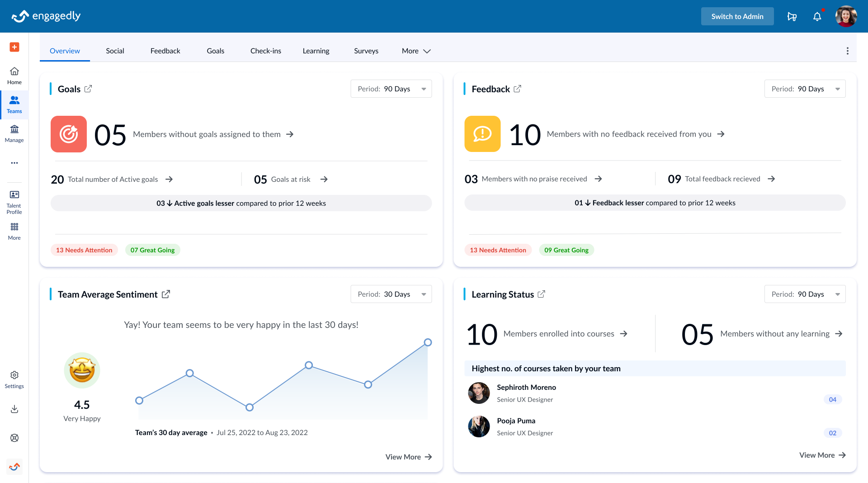Screen dimensions: 868x483
Task: Open Total number of Active goals
Action: tap(112, 180)
